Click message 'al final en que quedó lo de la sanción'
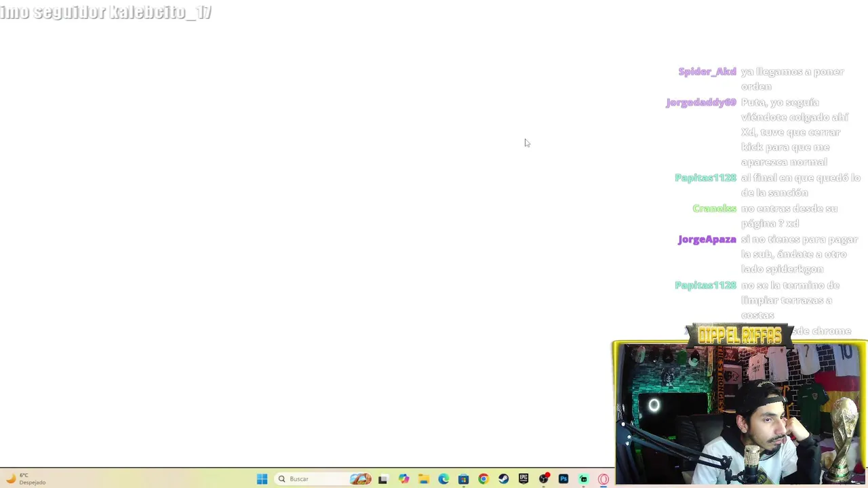Image resolution: width=868 pixels, height=488 pixels. (800, 185)
